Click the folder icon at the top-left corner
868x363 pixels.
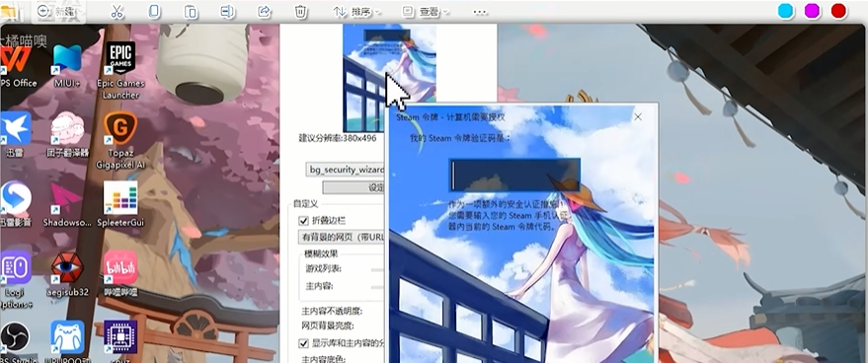pos(8,12)
